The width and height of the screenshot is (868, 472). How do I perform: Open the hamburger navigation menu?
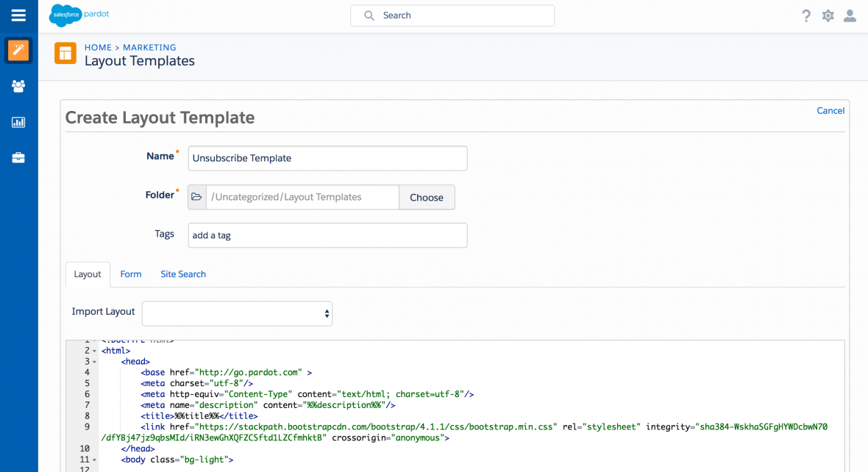pos(18,15)
